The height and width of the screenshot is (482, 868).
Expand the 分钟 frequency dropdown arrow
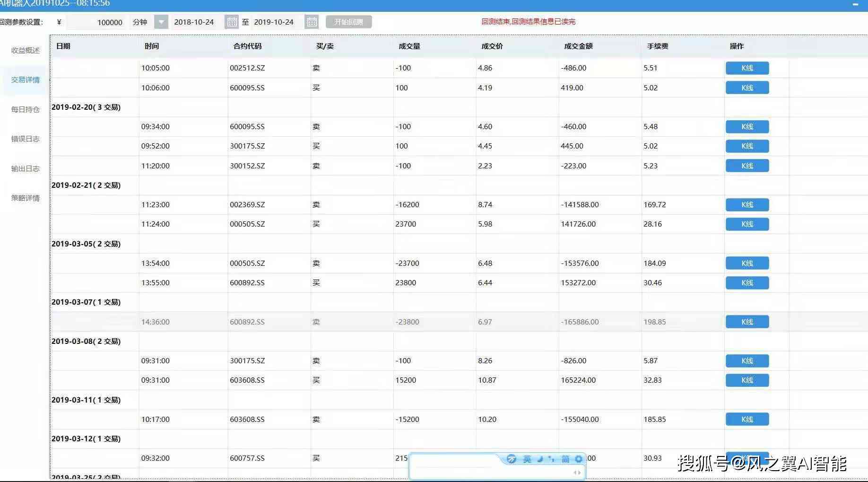point(161,22)
